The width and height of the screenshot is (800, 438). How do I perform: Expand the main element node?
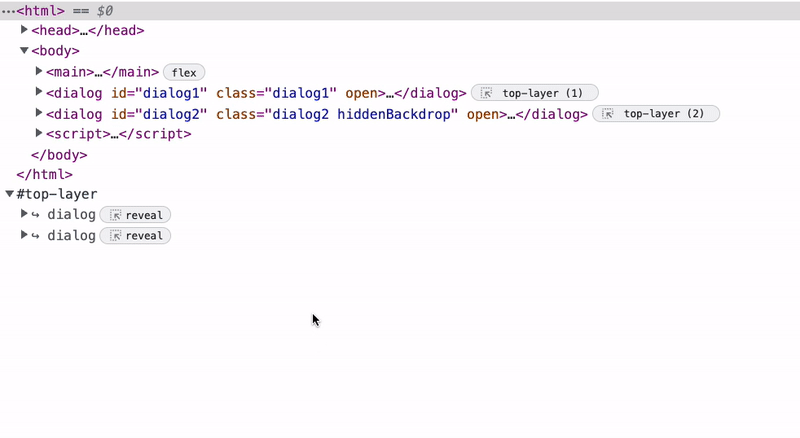pyautogui.click(x=39, y=72)
